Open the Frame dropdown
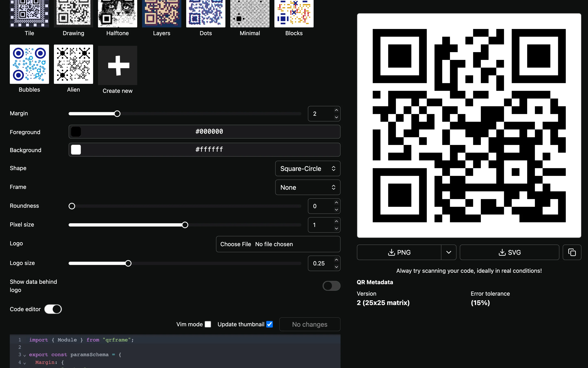The height and width of the screenshot is (368, 588). pos(308,187)
